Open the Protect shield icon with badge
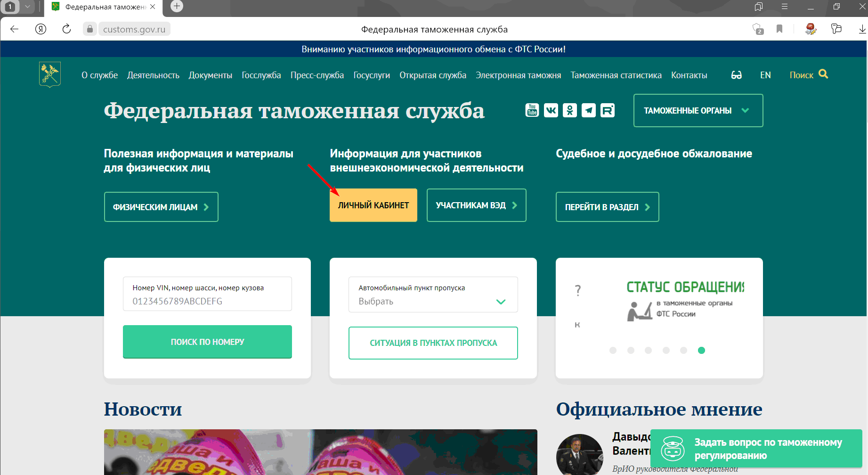Viewport: 868px width, 475px height. (758, 29)
